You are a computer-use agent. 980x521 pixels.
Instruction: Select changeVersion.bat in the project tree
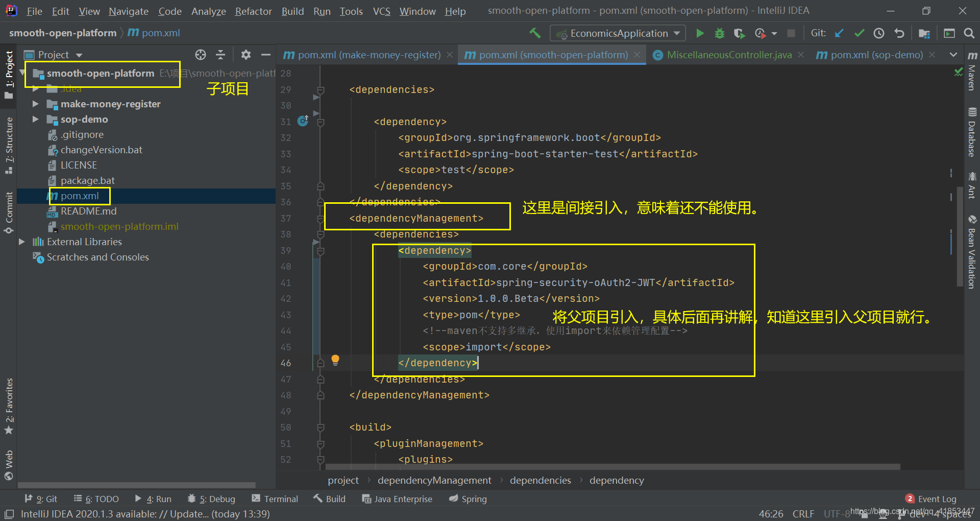pyautogui.click(x=101, y=150)
